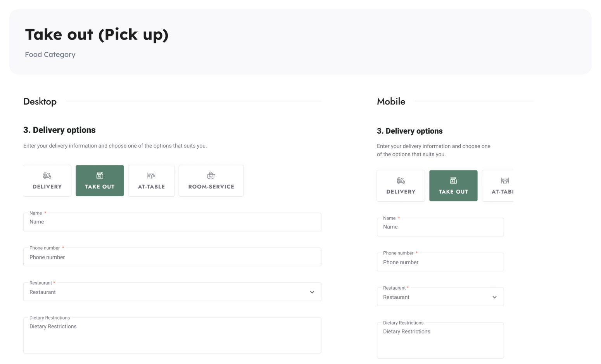Click the Mobile 'Enter your delivery information' description
The height and width of the screenshot is (364, 601).
[x=433, y=150]
